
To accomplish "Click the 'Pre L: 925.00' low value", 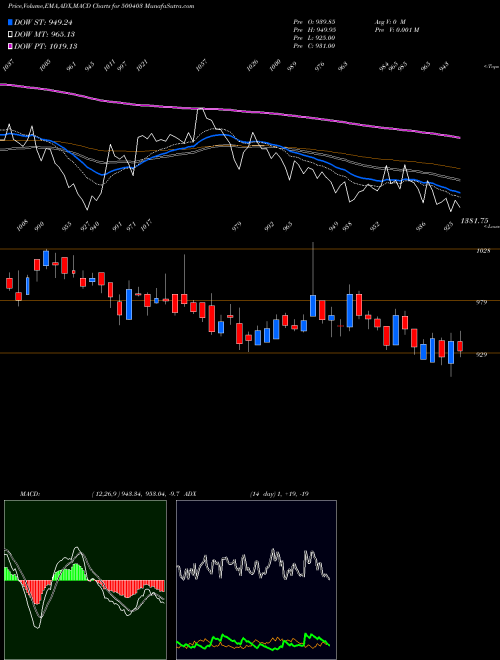I will coord(314,37).
